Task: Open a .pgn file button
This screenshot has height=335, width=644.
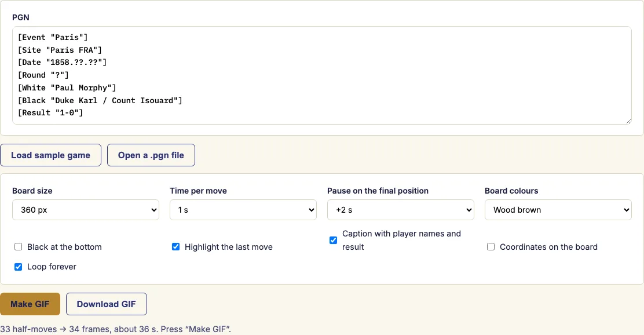Action: coord(151,155)
